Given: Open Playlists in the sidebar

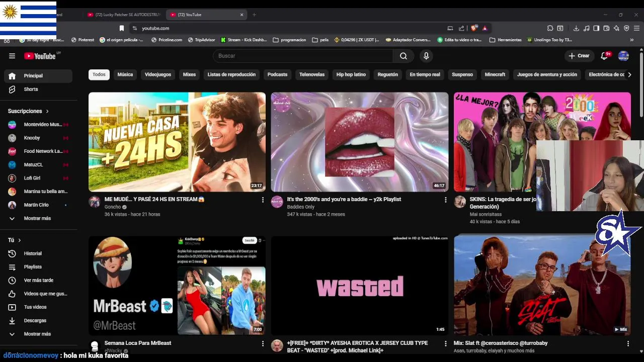Looking at the screenshot, I should [x=38, y=267].
